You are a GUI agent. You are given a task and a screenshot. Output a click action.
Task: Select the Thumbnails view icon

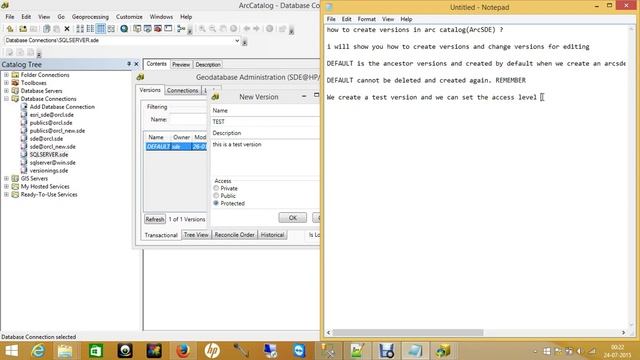coord(111,29)
